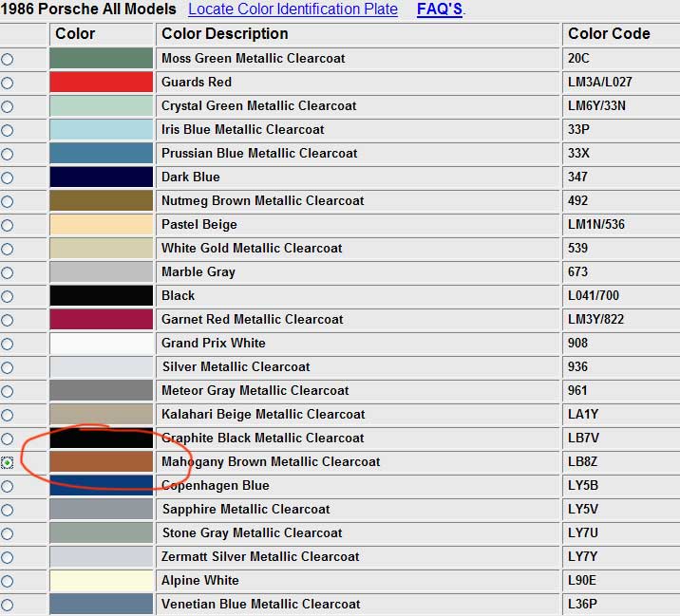Click the 'Zermatt Silver Metallic Clearcoat' description
This screenshot has height=616, width=680.
(x=260, y=556)
